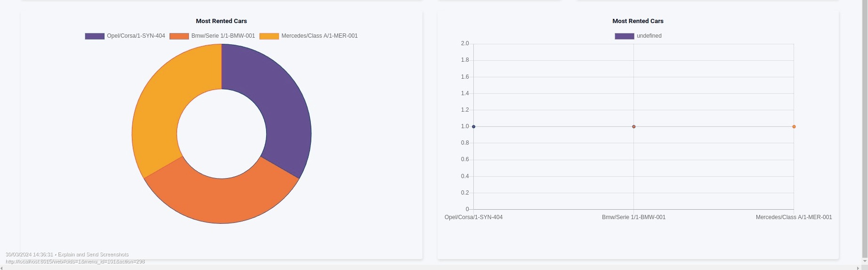
Task: Click 'Opel/Corsa/1-SYN-404' doughnut legend label
Action: pos(136,36)
